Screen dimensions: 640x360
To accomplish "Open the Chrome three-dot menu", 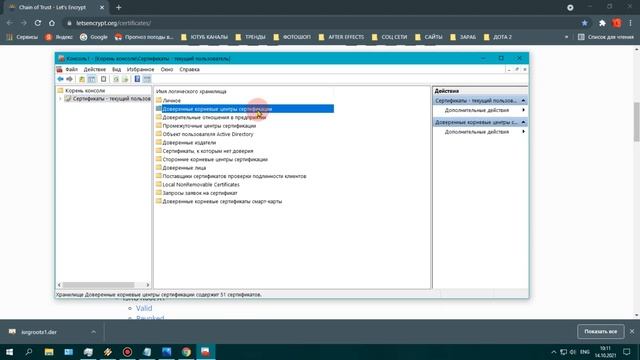I will point(631,23).
